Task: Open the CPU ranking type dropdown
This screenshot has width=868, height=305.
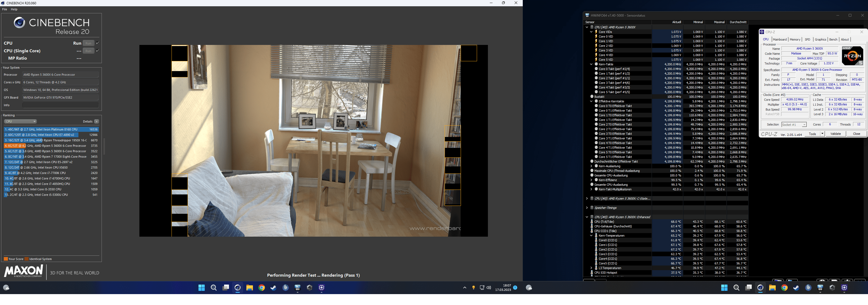Action: pos(20,121)
